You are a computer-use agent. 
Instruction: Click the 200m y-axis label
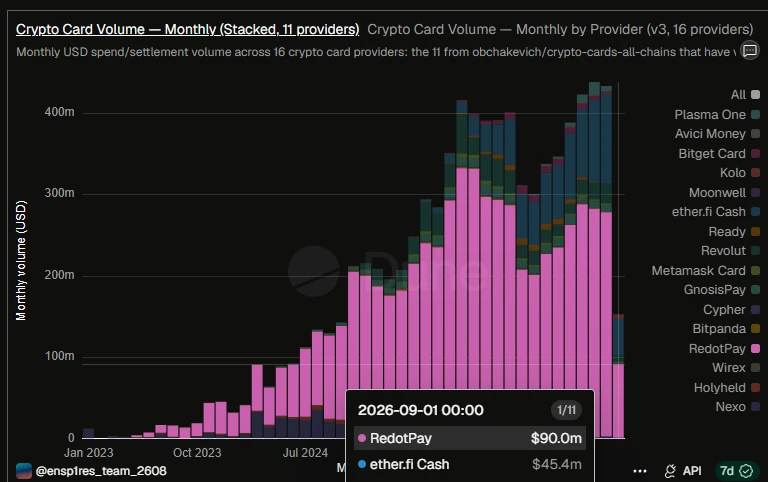coord(60,275)
